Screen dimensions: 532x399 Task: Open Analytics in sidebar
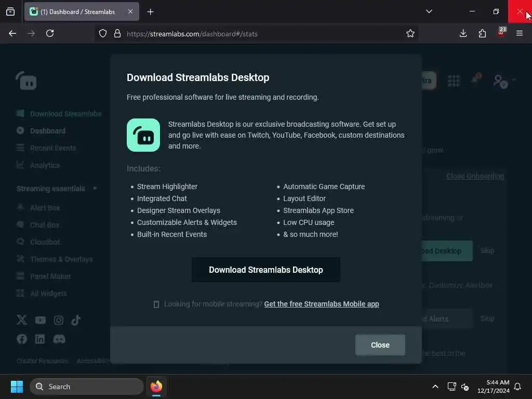point(38,165)
